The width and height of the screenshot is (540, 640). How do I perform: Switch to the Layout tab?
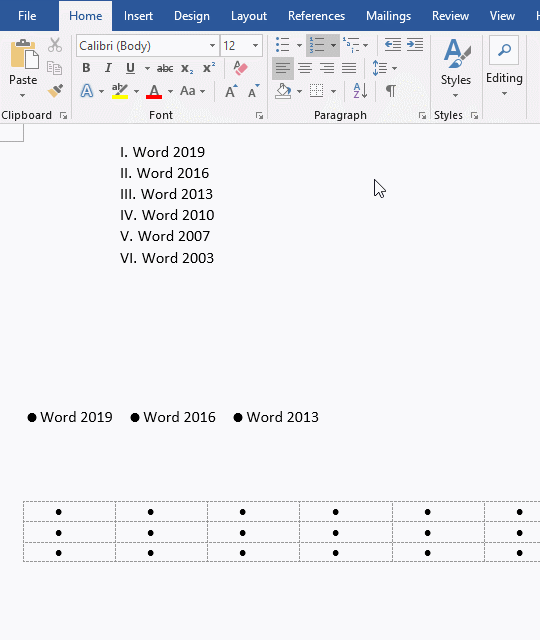coord(249,16)
